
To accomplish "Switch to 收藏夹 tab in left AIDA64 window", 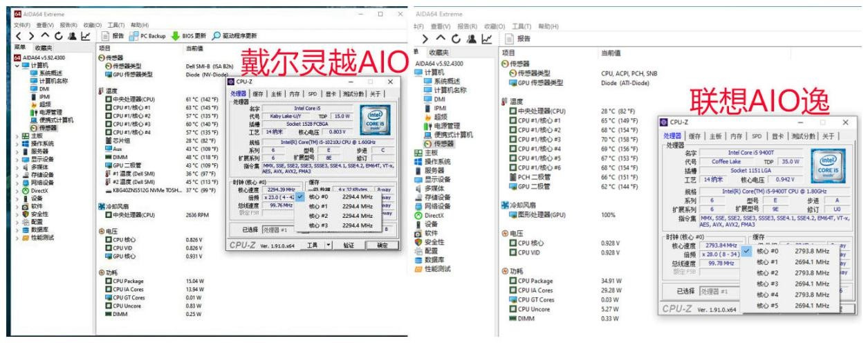I will (x=44, y=48).
